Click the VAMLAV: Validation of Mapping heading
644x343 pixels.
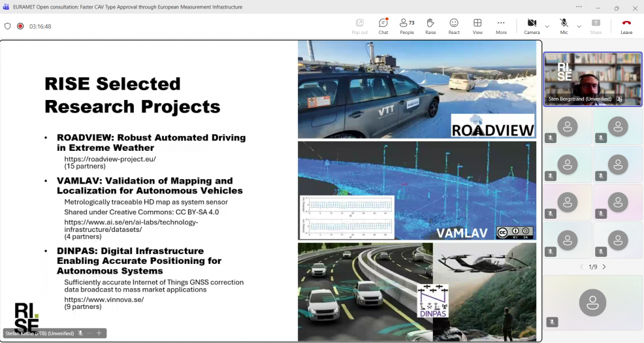coord(150,186)
